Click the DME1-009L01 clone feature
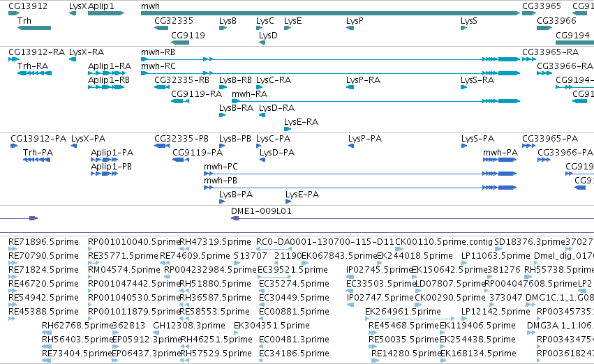This screenshot has width=594, height=364. [413, 218]
